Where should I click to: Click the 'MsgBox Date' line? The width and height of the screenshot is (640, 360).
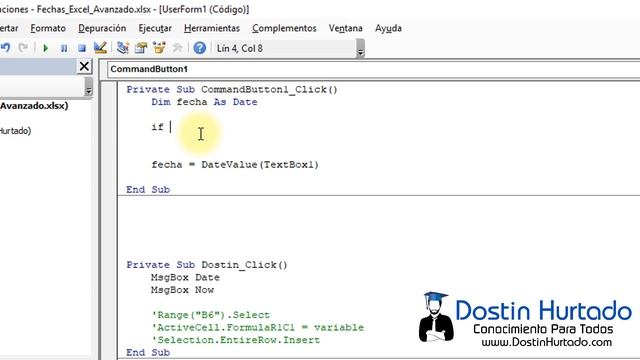[185, 277]
